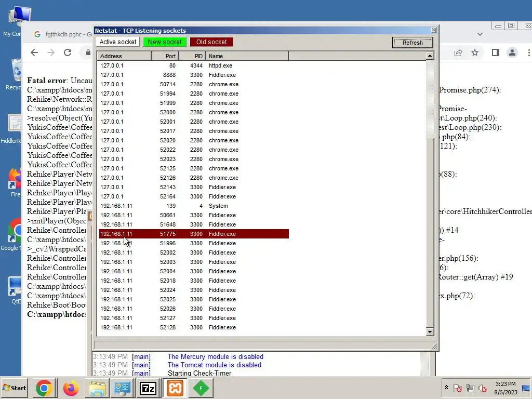Screen dimensions: 532x399
Task: Select the Fiddler.exe row on port 8888
Action: 194,75
